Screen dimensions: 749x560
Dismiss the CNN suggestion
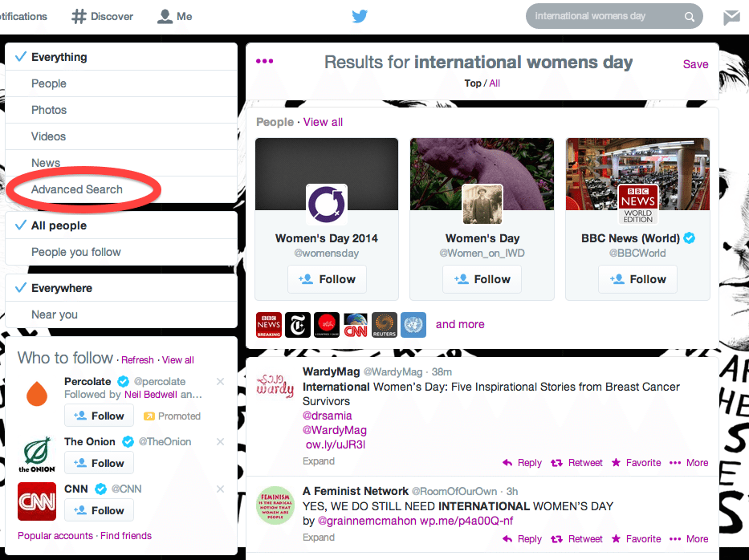pos(220,489)
